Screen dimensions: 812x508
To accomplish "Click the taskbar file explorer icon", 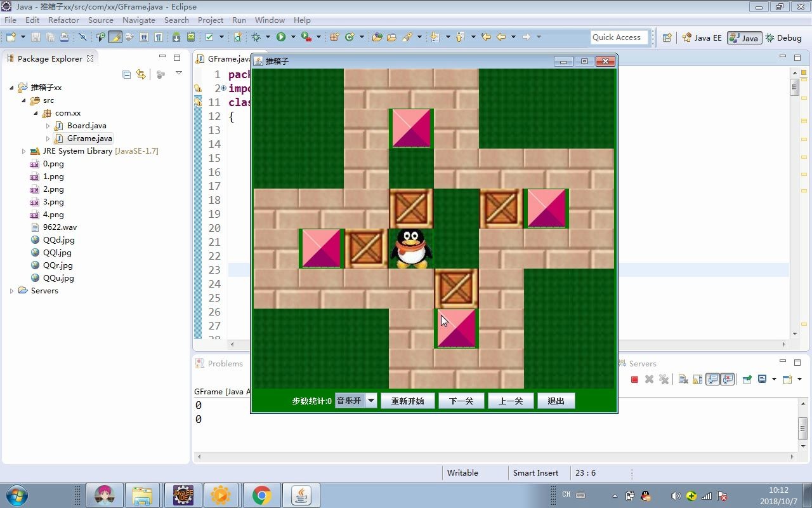I will (142, 495).
